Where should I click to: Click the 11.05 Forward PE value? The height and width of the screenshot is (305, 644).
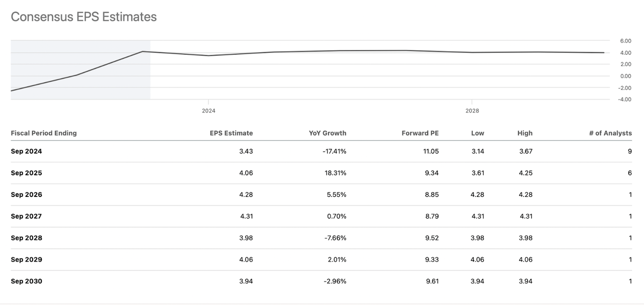pyautogui.click(x=430, y=151)
